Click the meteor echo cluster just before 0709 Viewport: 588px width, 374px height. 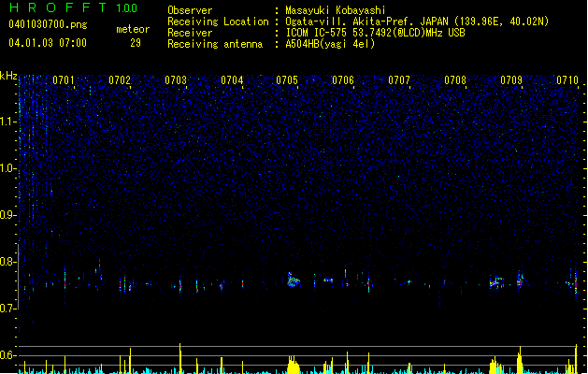coord(496,281)
